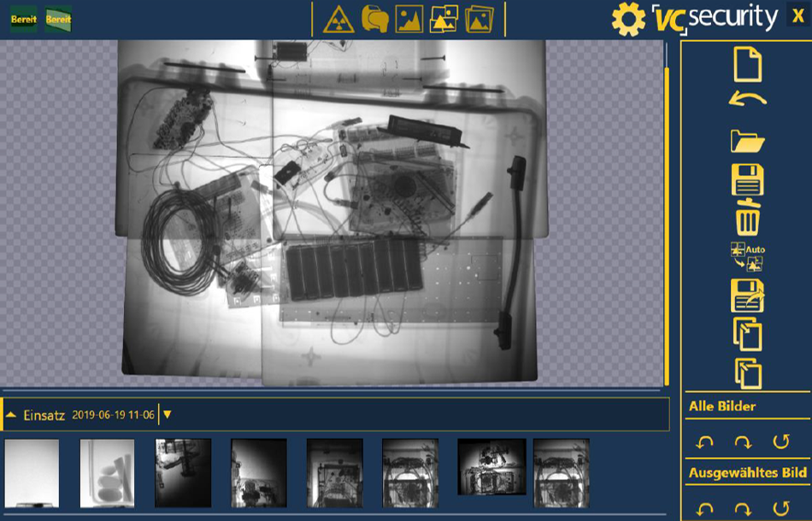Screen dimensions: 812x521
Task: Open file with the folder icon
Action: 747,141
